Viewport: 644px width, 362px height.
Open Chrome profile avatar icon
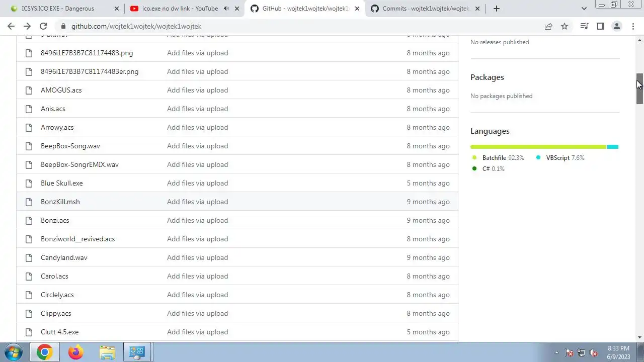tap(616, 26)
